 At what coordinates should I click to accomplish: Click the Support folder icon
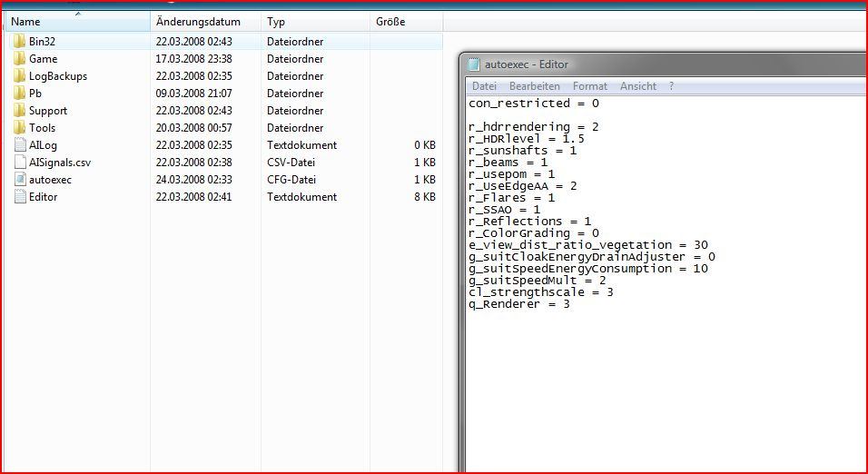tap(19, 110)
